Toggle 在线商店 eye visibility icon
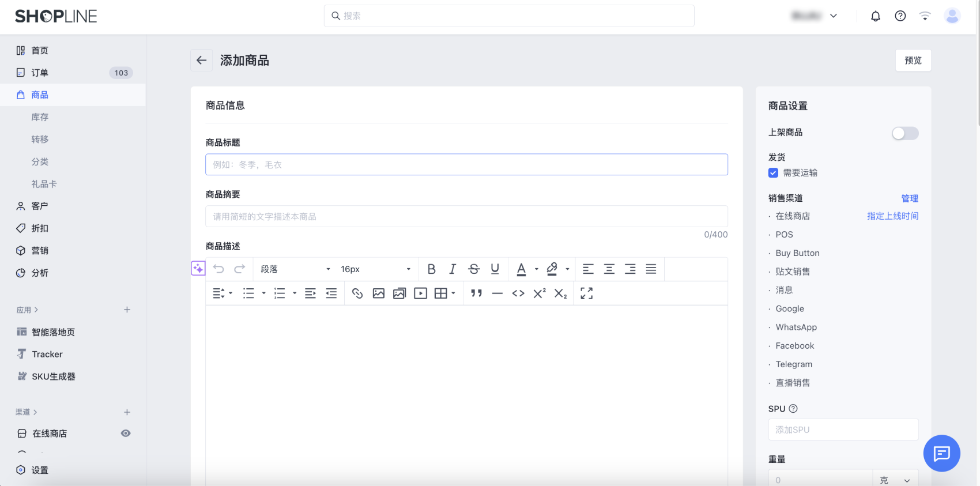This screenshot has width=980, height=486. (x=126, y=433)
